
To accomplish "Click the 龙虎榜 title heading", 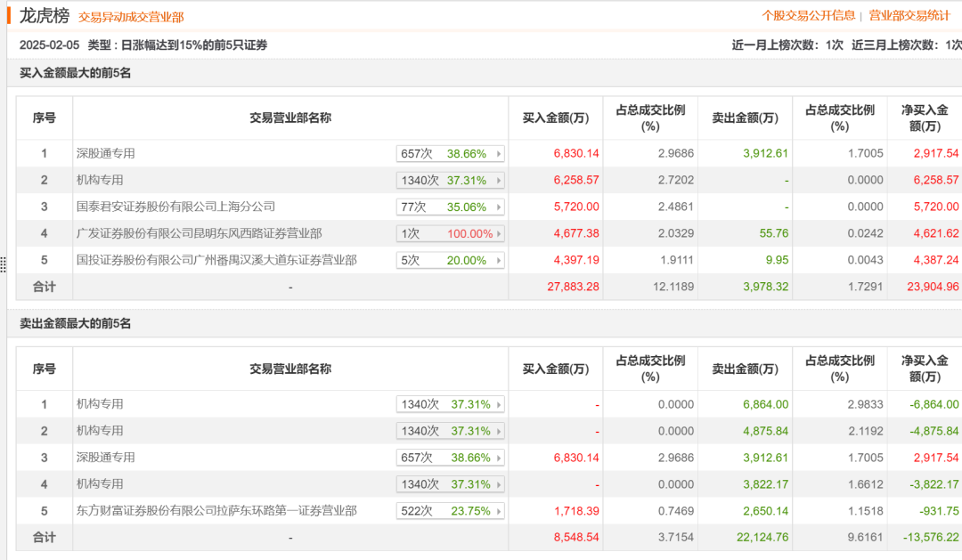I will 45,15.
